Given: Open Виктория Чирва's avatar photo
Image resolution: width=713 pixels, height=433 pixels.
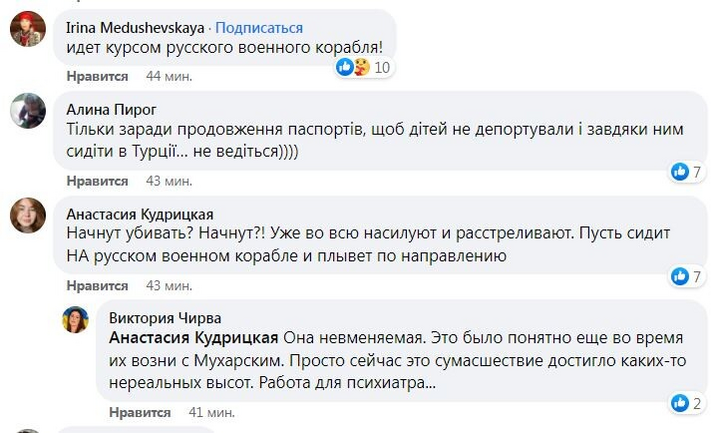Looking at the screenshot, I should click(x=75, y=319).
